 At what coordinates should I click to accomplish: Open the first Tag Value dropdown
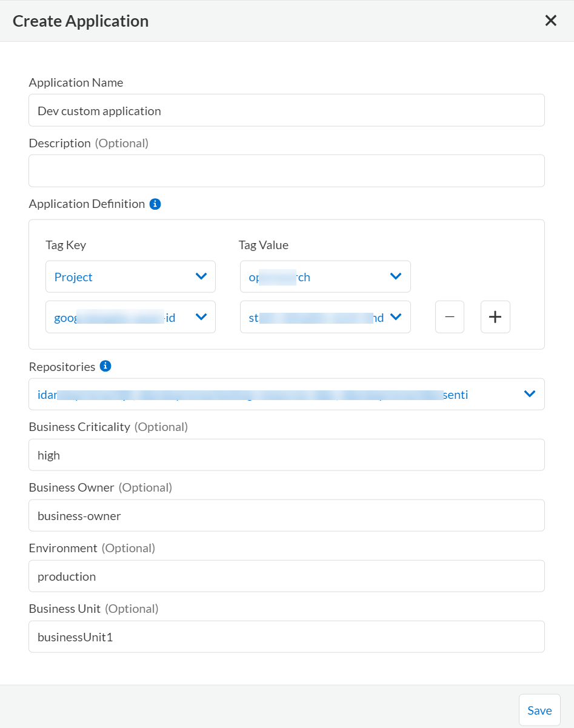tap(325, 277)
